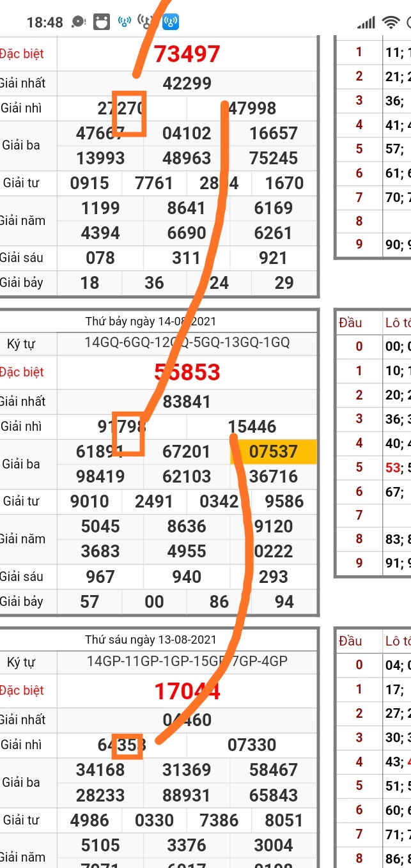
Task: Select second prize number 07330
Action: point(252,745)
